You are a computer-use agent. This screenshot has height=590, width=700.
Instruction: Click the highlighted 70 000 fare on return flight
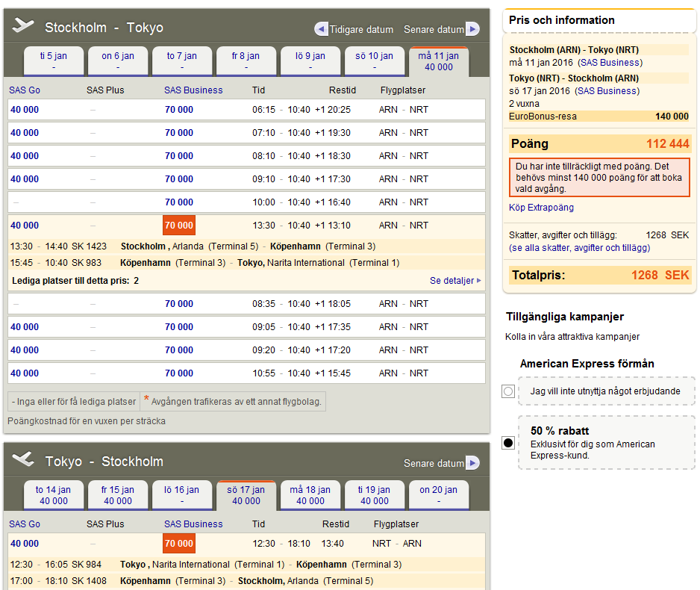[179, 543]
